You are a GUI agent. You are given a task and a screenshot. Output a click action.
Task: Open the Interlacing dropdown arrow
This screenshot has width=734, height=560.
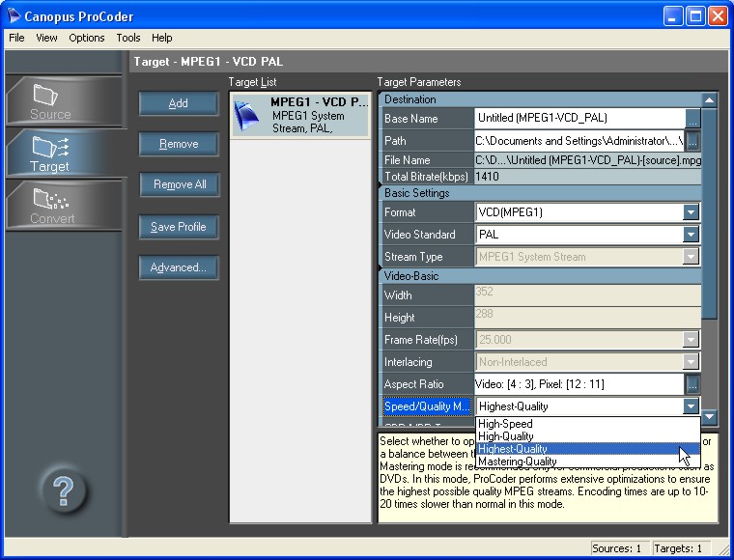pyautogui.click(x=691, y=362)
